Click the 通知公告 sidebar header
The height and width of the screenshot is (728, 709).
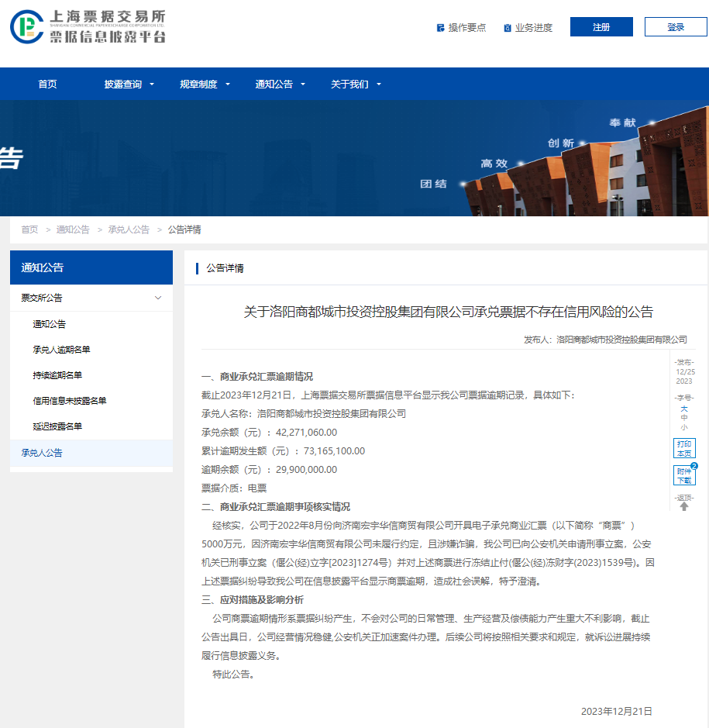tap(91, 267)
